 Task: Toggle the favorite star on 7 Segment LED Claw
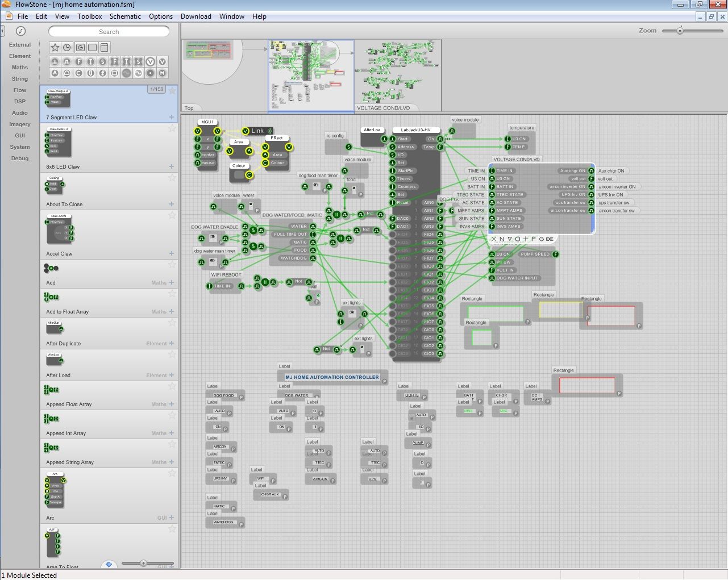(172, 89)
